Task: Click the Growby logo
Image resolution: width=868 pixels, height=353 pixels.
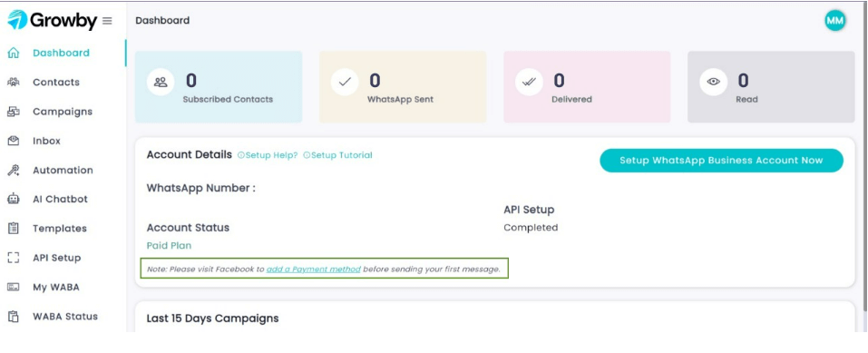Action: click(x=52, y=21)
